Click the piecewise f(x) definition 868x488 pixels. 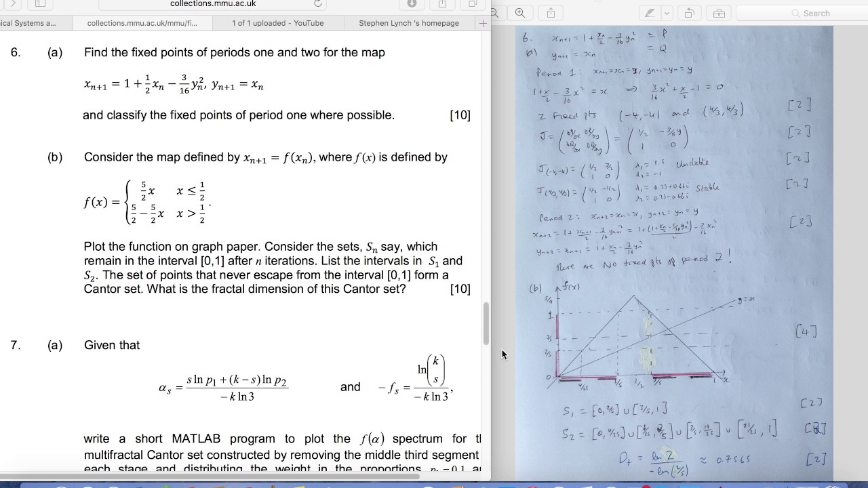coord(147,202)
